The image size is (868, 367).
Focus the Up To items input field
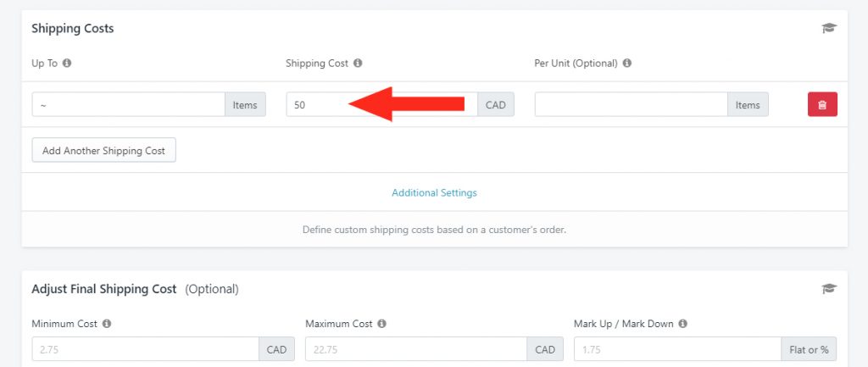click(x=129, y=104)
